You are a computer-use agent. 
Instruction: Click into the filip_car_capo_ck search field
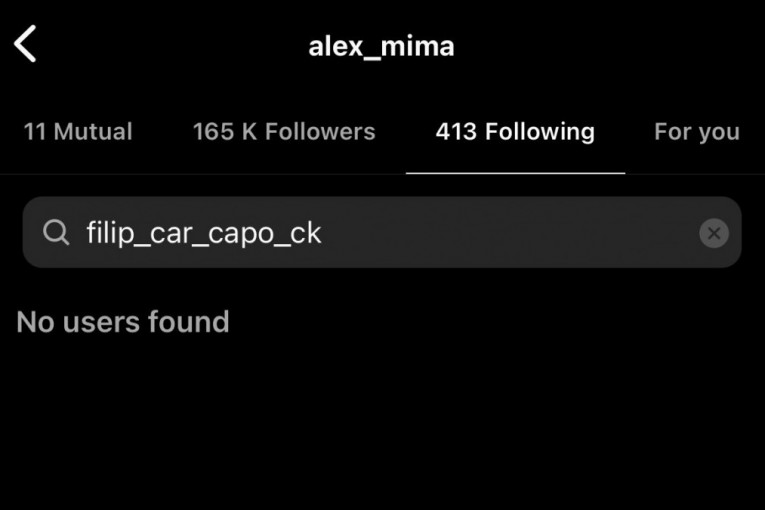point(382,232)
